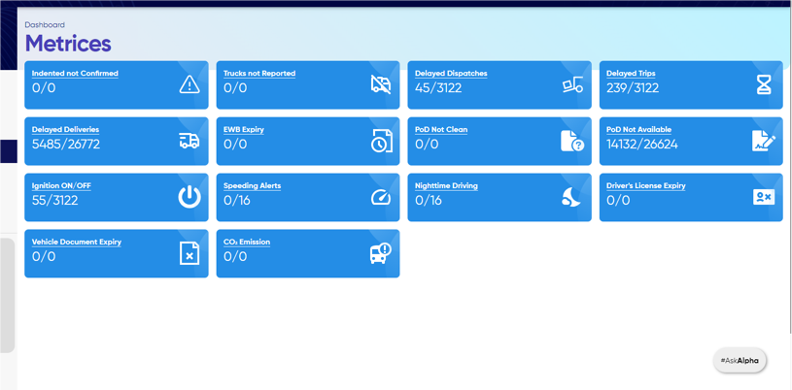Click the 55/3122 ignition value
Screen dimensions: 792x390
tap(55, 200)
